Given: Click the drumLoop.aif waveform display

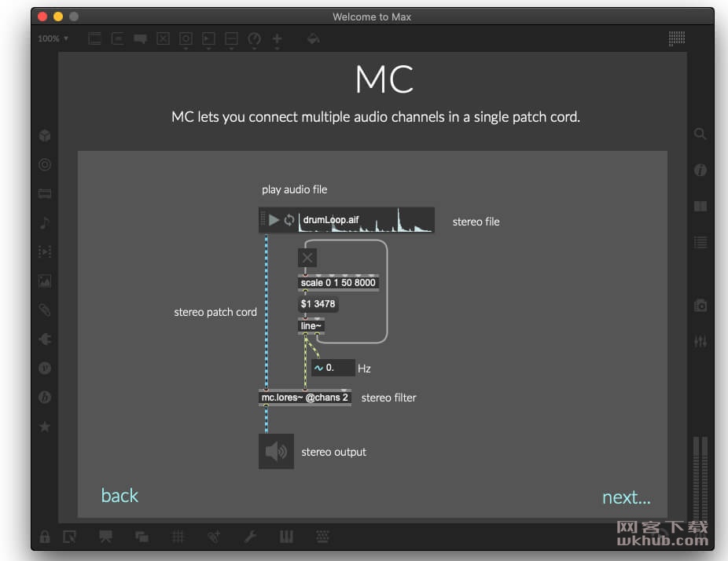Looking at the screenshot, I should (366, 220).
